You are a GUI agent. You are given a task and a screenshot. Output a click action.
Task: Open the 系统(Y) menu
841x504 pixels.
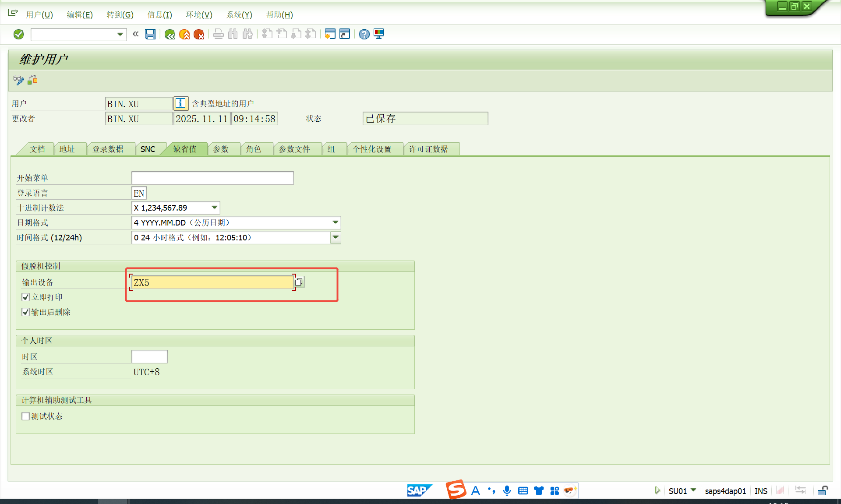click(x=239, y=15)
